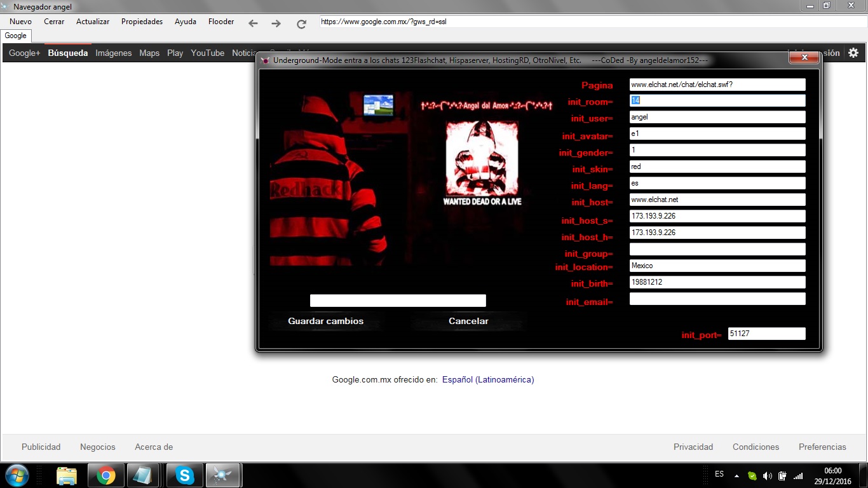Click the Cancelar button
Screen dimensions: 868x488
point(468,321)
